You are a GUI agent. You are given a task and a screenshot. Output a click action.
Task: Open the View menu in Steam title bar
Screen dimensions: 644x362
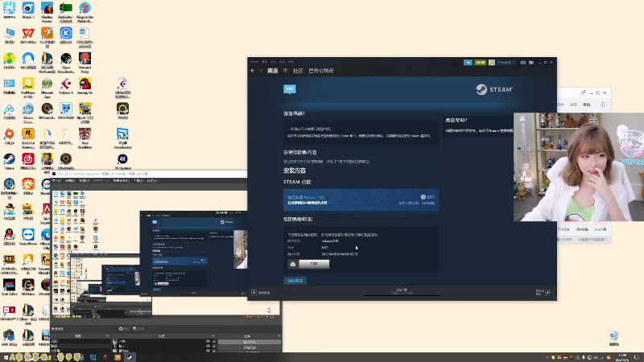265,62
